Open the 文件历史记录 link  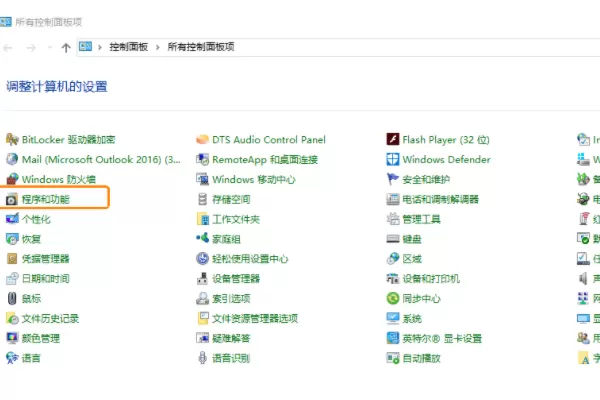click(50, 318)
